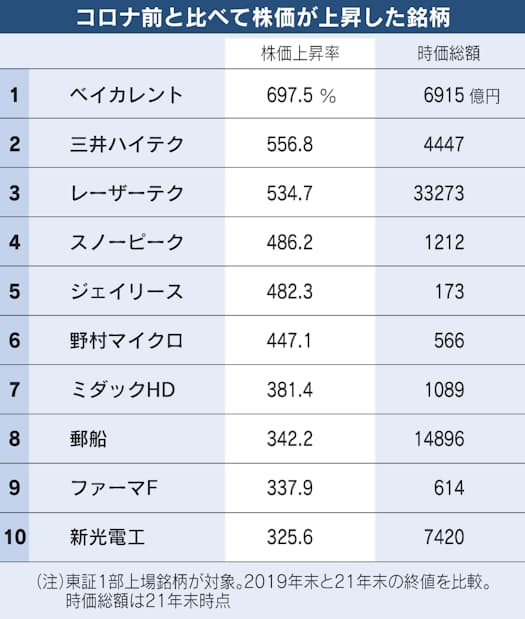Click the レーザーテク market cap 33273
Screen dimensions: 525x619
(439, 193)
